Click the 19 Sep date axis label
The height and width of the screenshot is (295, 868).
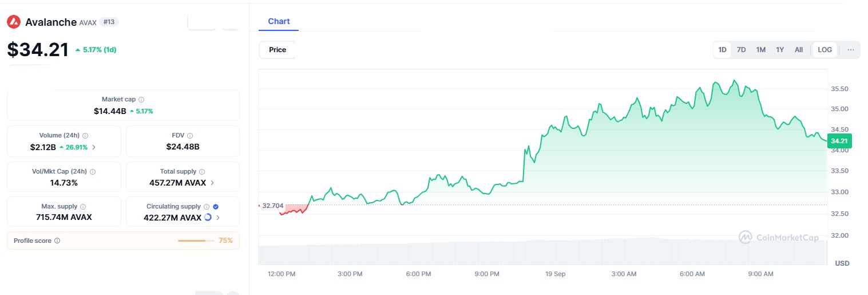555,274
